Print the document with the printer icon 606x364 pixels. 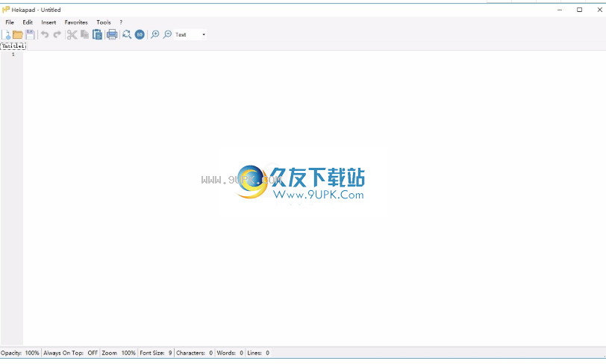(112, 35)
